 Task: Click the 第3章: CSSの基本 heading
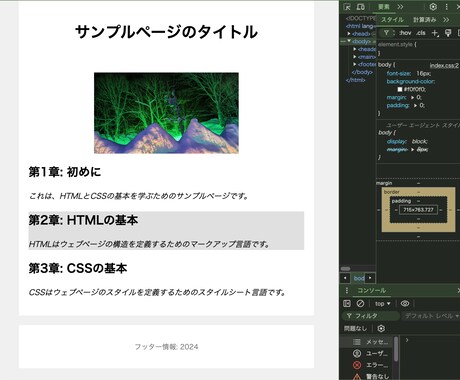click(78, 268)
